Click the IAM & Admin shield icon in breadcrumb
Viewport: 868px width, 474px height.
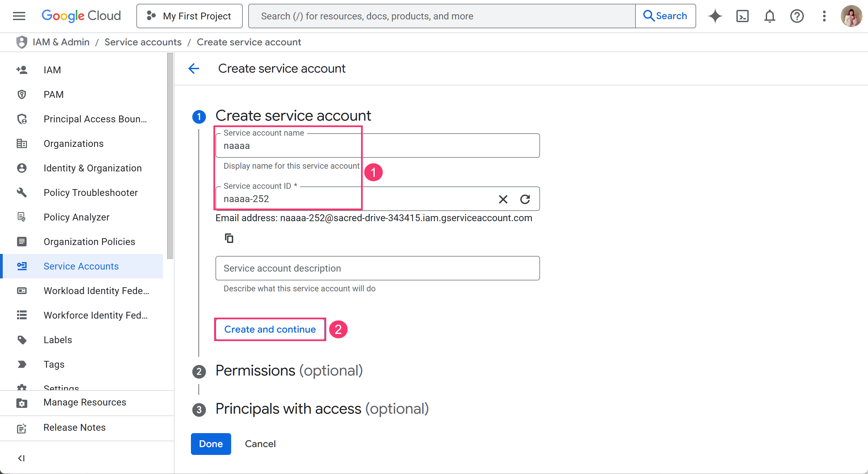[x=22, y=42]
